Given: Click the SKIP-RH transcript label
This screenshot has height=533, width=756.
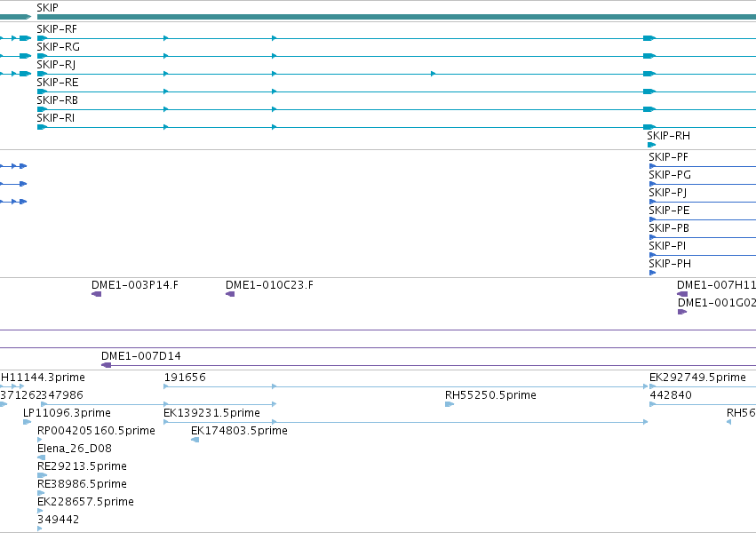Looking at the screenshot, I should [668, 136].
